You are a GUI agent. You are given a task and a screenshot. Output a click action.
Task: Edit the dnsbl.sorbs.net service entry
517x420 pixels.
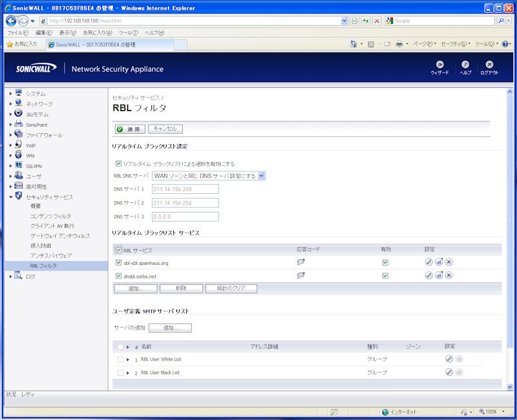pyautogui.click(x=428, y=275)
